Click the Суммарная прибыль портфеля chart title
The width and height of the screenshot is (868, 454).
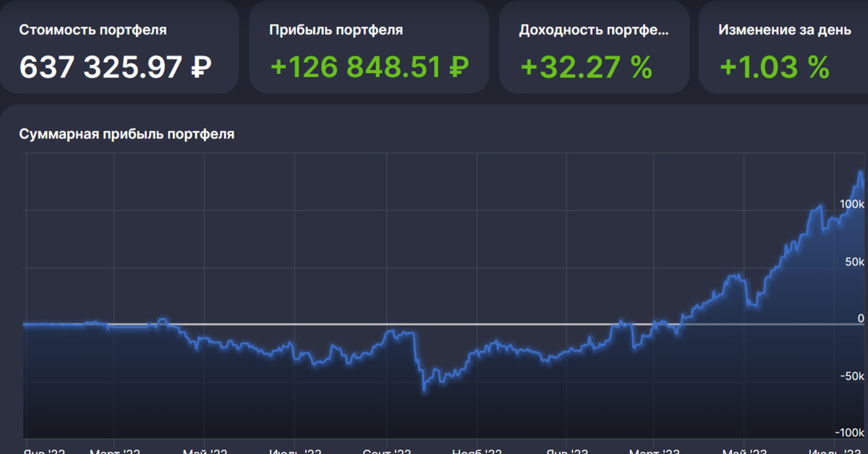(x=127, y=134)
